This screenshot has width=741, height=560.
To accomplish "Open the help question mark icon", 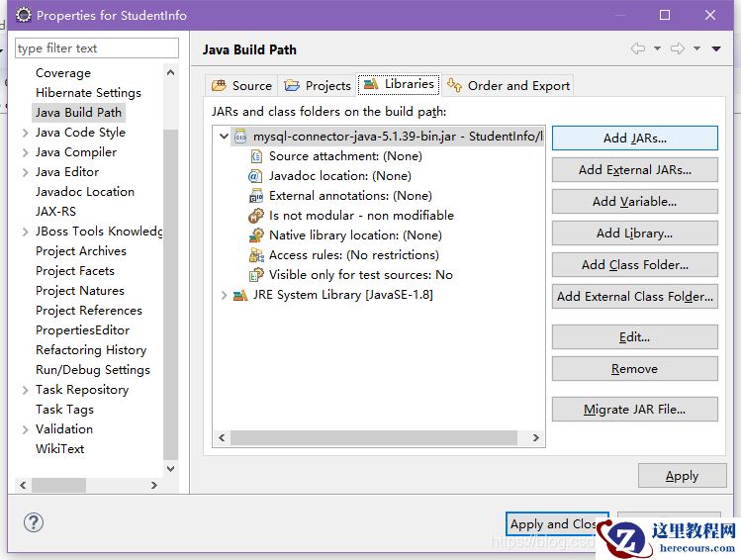I will coord(34,522).
